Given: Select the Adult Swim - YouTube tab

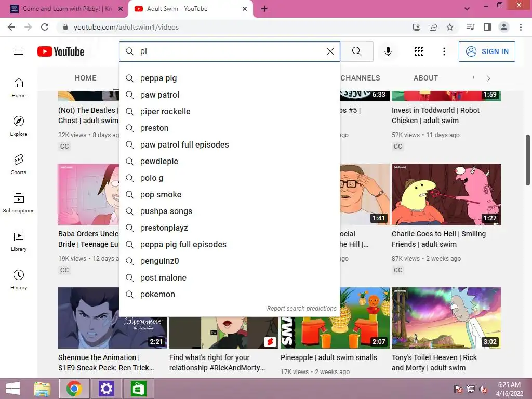Looking at the screenshot, I should point(190,9).
